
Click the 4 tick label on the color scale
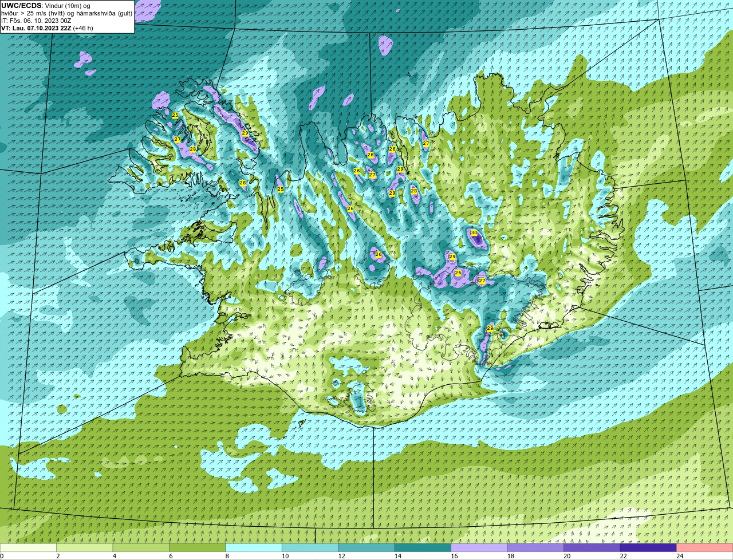pos(114,556)
